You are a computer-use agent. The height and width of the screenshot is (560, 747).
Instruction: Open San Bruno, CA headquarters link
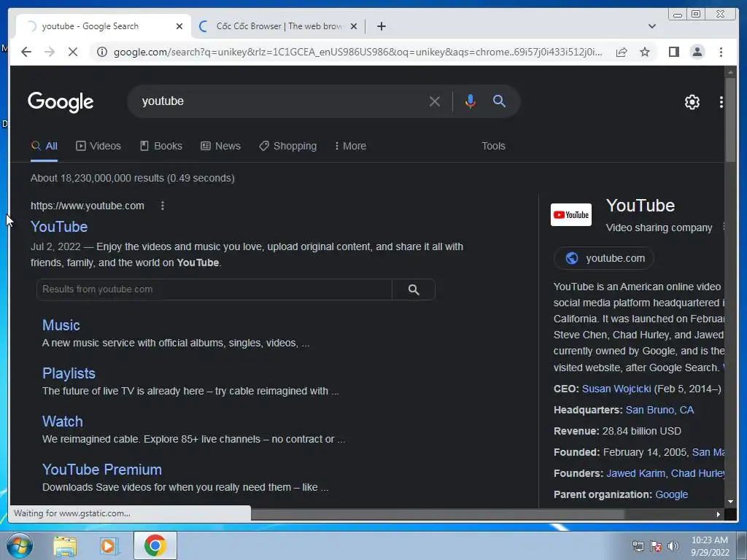tap(659, 410)
